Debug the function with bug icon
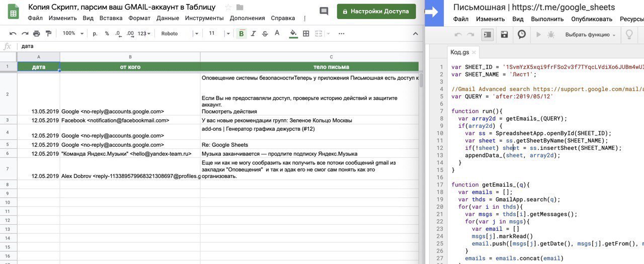 tap(551, 35)
